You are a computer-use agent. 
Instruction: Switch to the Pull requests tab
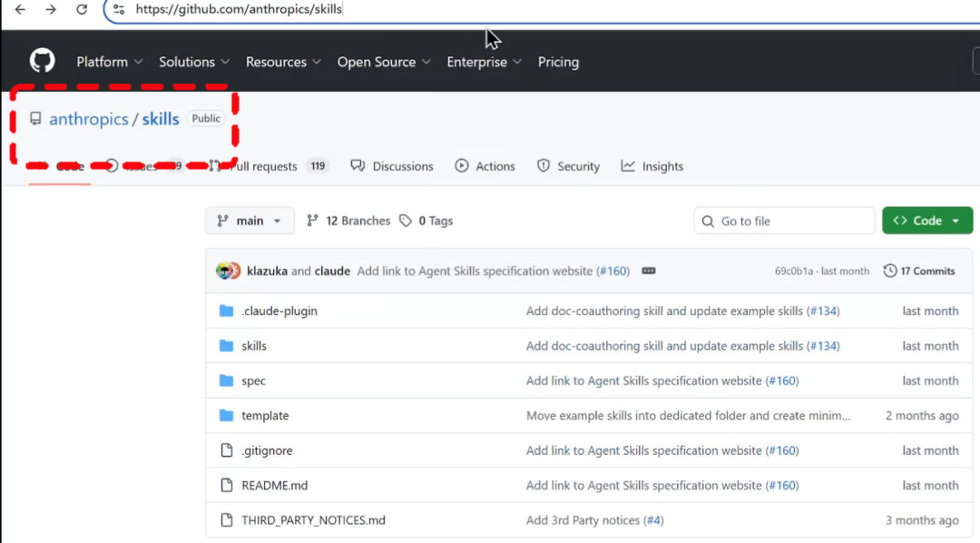[x=269, y=166]
